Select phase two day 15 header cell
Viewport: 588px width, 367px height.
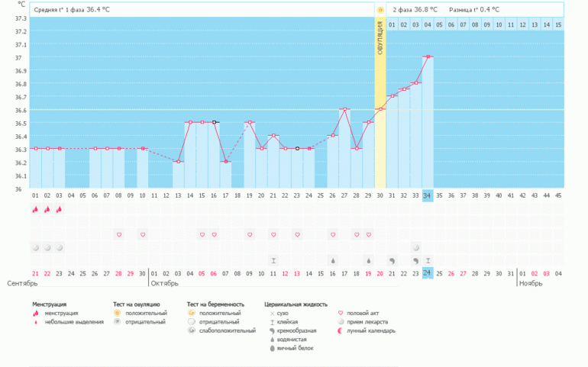(x=558, y=25)
